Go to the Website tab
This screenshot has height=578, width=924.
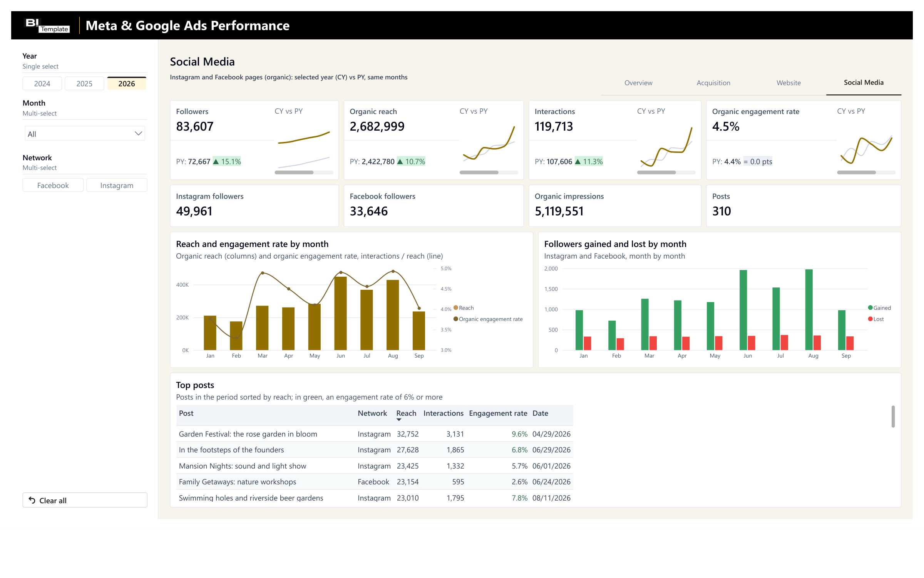pyautogui.click(x=788, y=83)
